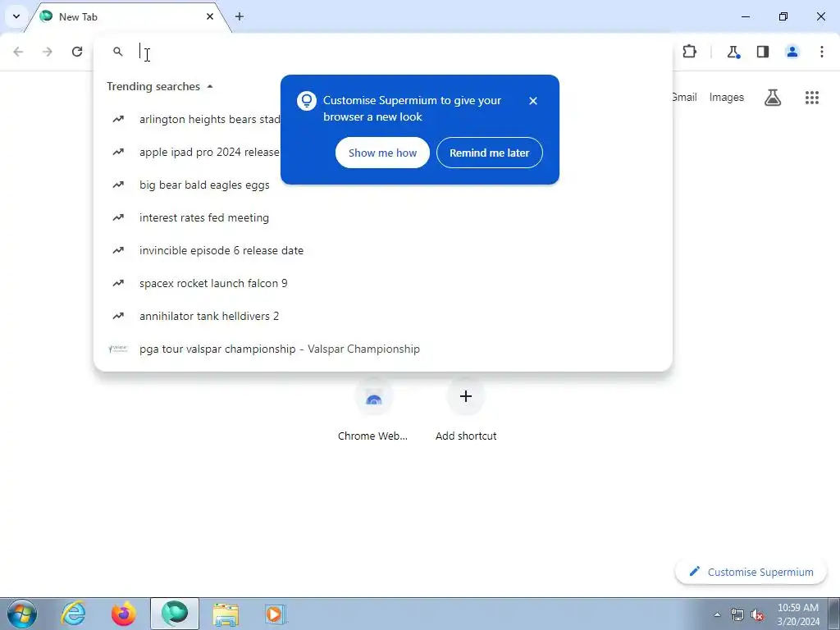
Task: Open the tab search dropdown arrow
Action: (16, 16)
